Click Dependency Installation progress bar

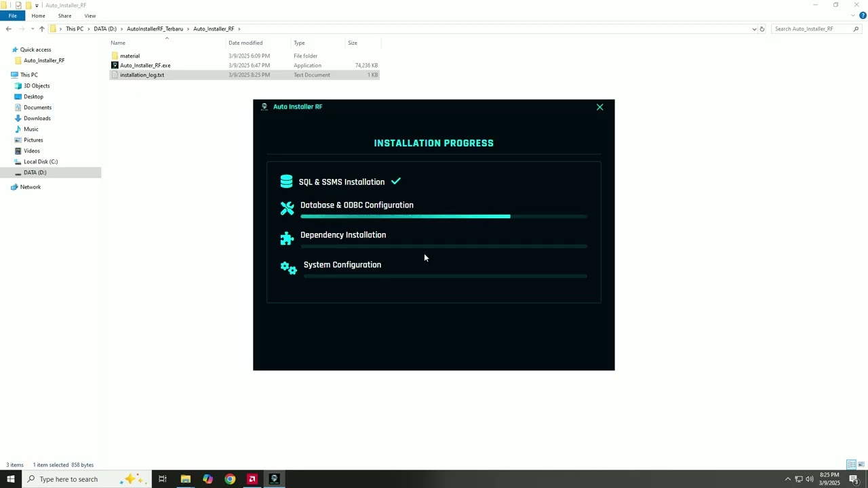(x=443, y=246)
